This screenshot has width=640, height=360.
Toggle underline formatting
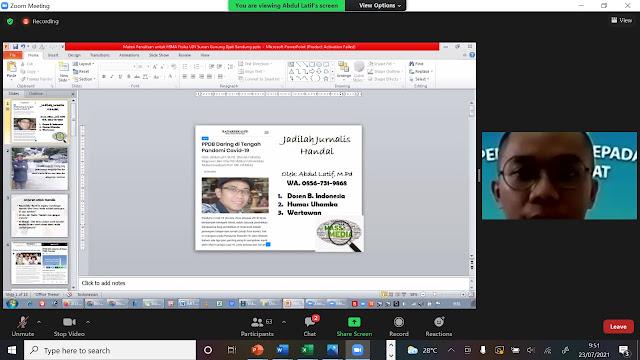[120, 77]
